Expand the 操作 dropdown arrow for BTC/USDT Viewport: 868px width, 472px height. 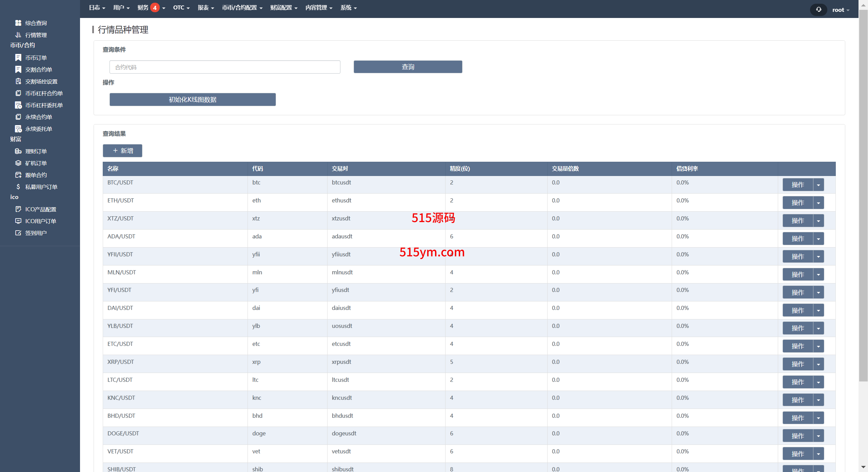pyautogui.click(x=818, y=185)
